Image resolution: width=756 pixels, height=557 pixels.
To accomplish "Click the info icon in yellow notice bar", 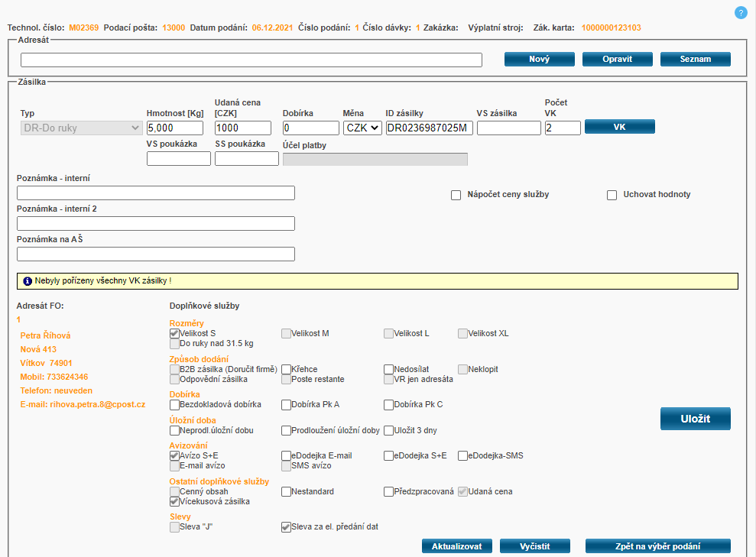I will click(x=28, y=281).
